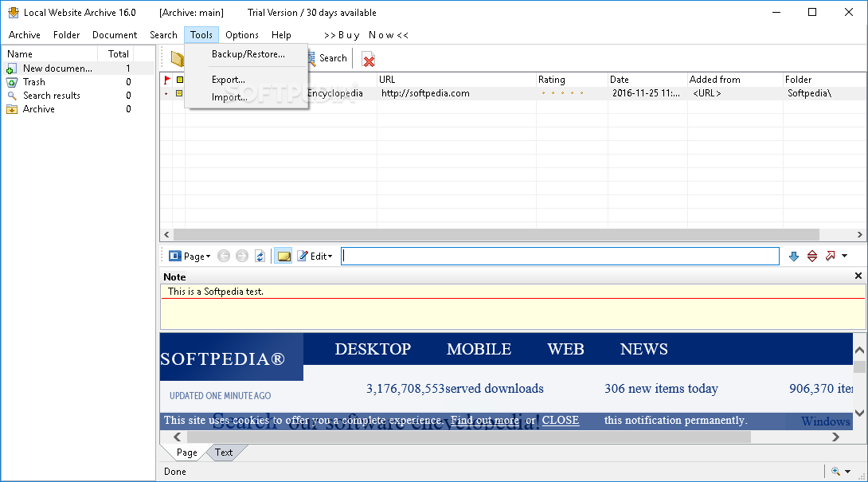Viewport: 868px width, 482px height.
Task: Click the Search results magnifier icon
Action: [x=12, y=96]
